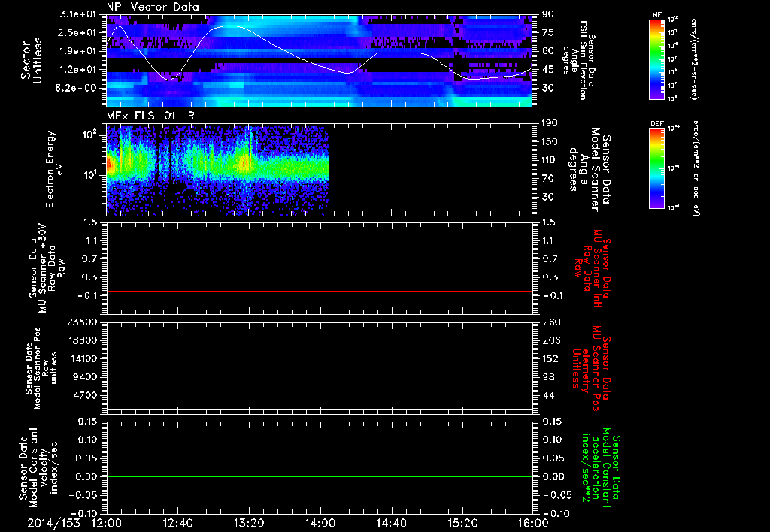Viewport: 770px width, 532px height.
Task: Click the "110" scanner angle tick value
Action: (x=550, y=160)
